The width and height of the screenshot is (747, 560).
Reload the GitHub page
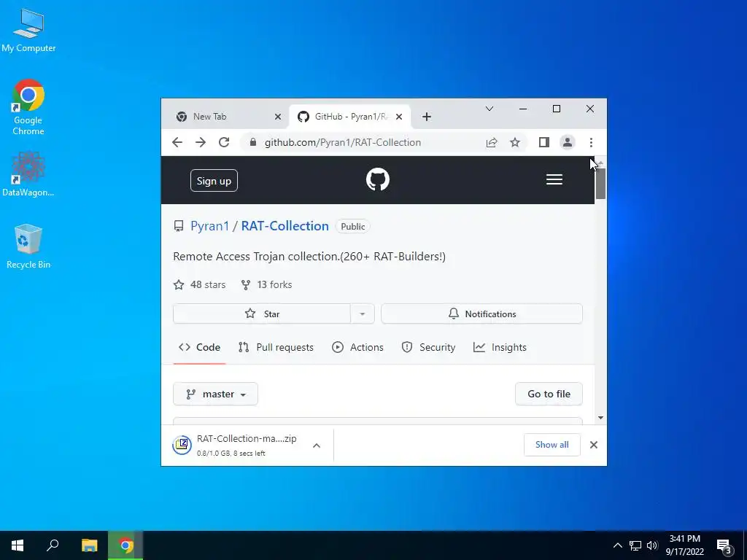[224, 142]
